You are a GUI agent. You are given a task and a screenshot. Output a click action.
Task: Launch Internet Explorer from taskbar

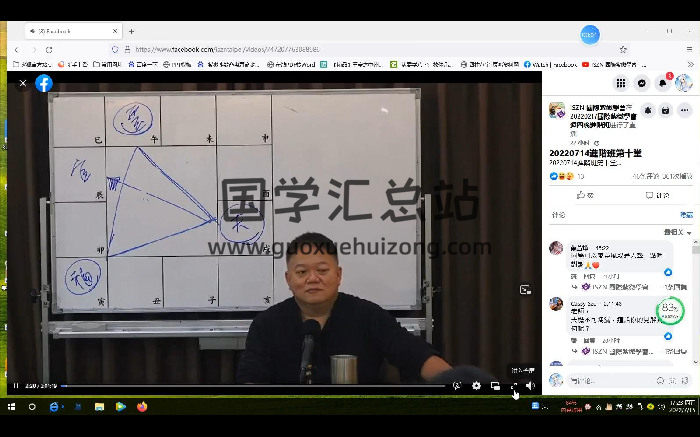54,407
